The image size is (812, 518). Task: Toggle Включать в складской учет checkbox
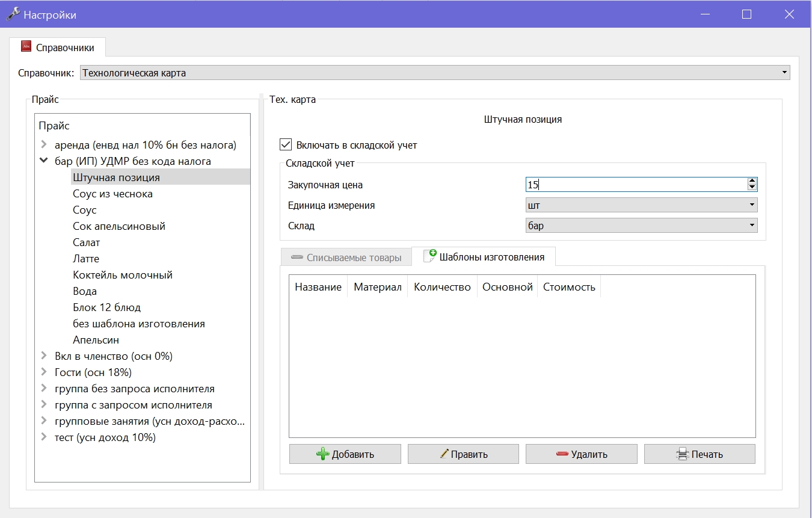286,145
